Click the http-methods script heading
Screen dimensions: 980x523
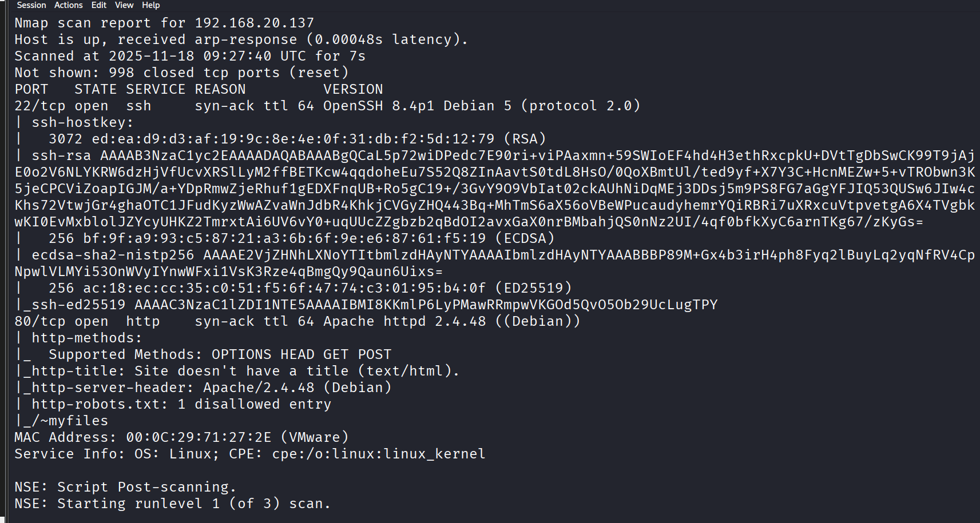click(86, 338)
